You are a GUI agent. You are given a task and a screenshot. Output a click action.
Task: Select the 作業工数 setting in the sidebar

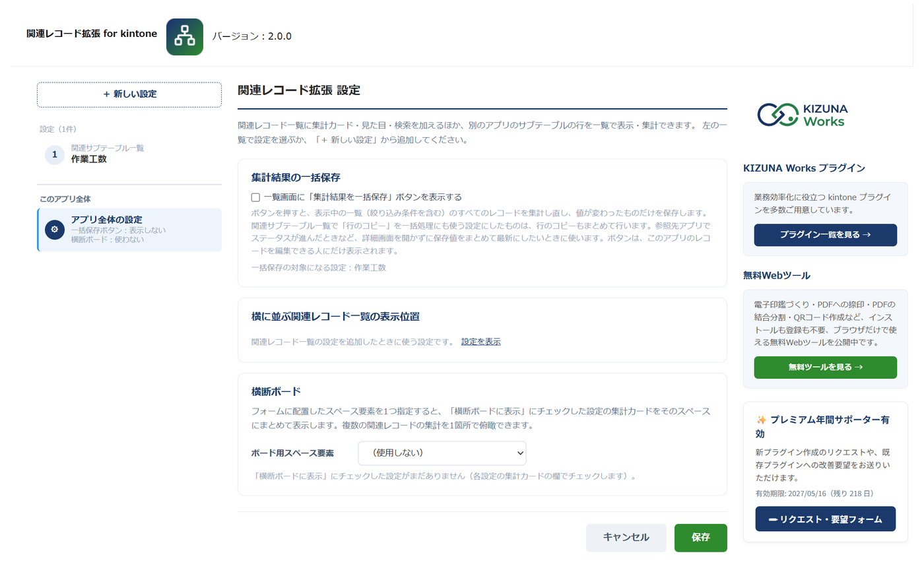[x=129, y=154]
